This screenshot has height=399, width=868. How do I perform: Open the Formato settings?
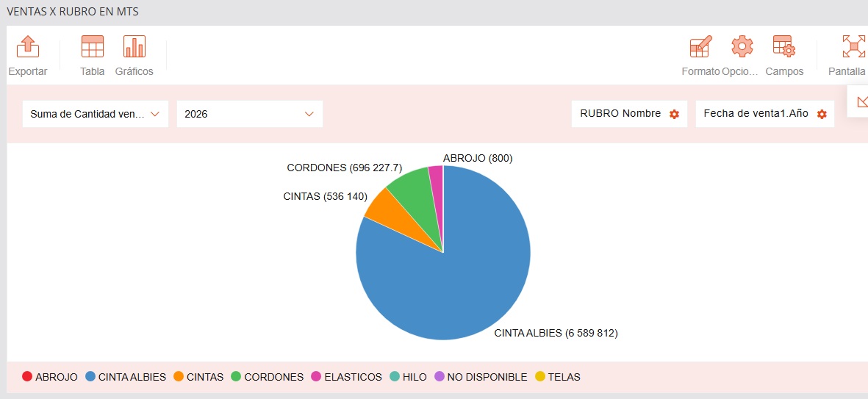click(700, 47)
